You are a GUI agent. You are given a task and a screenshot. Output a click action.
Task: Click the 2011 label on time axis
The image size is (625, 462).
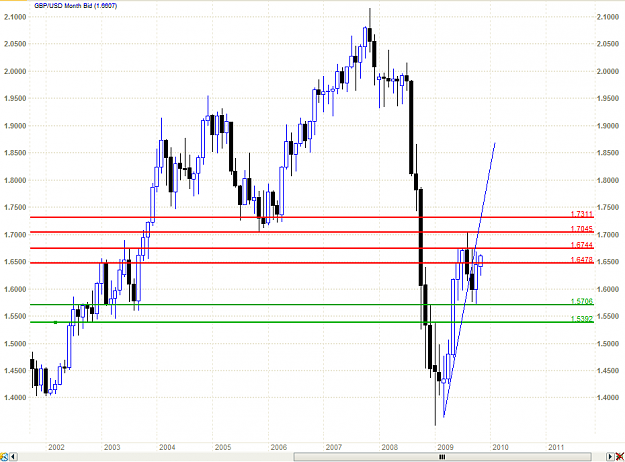coord(556,447)
